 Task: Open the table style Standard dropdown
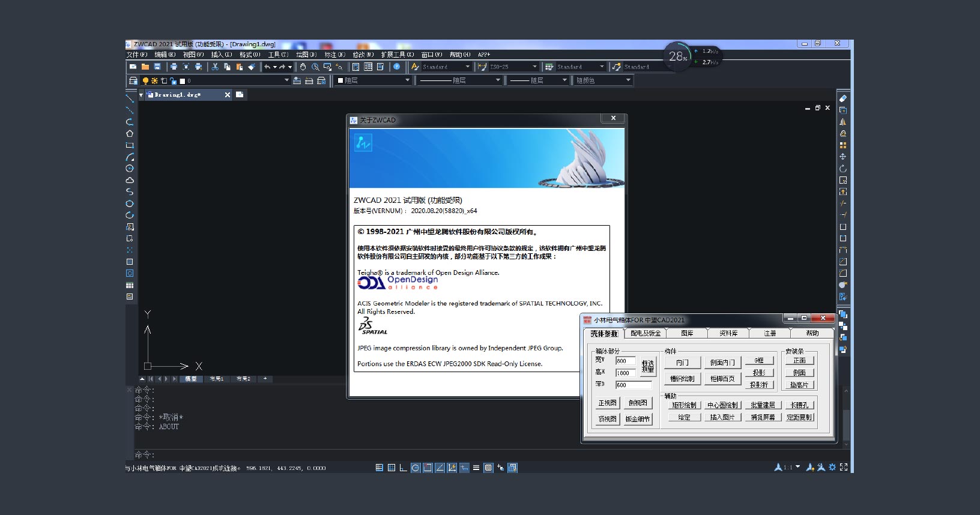602,67
